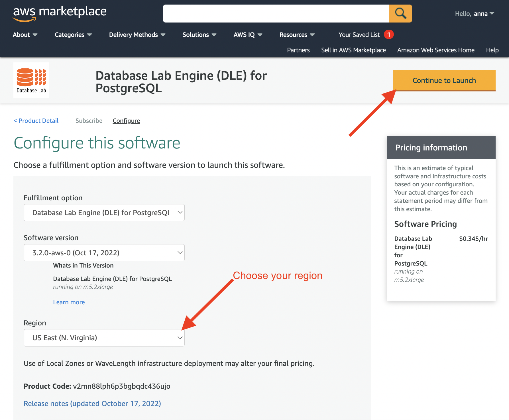Open the Software version dropdown
This screenshot has width=509, height=420.
point(104,253)
